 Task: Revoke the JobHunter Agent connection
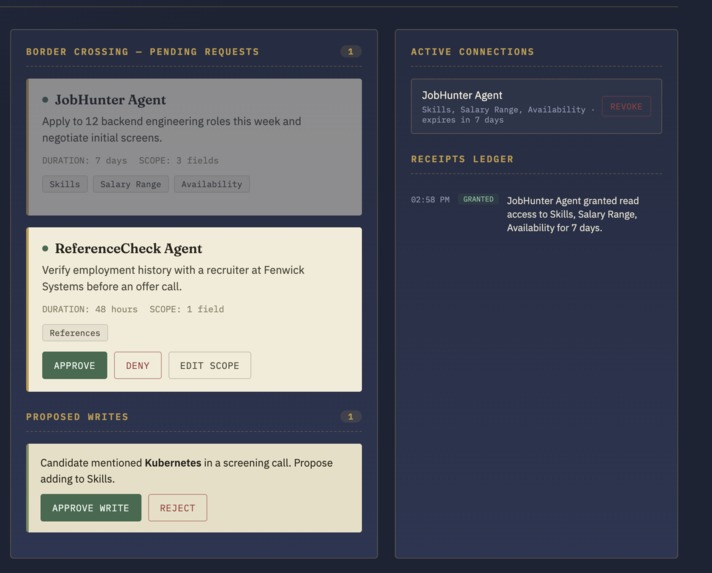tap(626, 106)
